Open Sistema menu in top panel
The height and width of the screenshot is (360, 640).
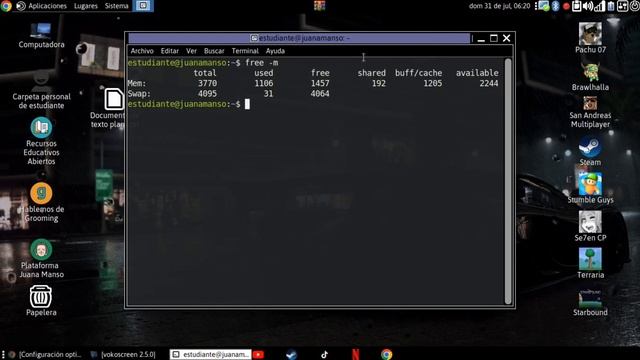[116, 6]
